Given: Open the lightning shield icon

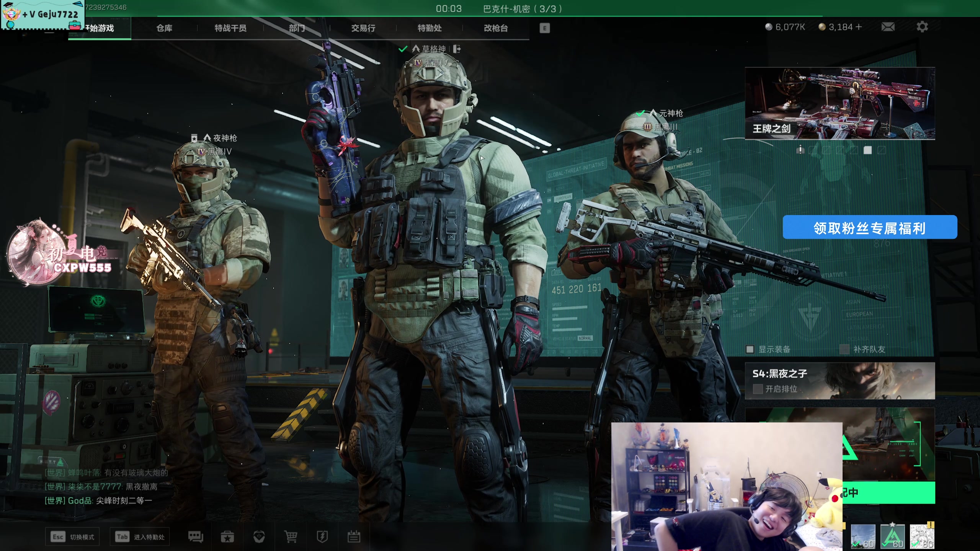Looking at the screenshot, I should [x=322, y=537].
